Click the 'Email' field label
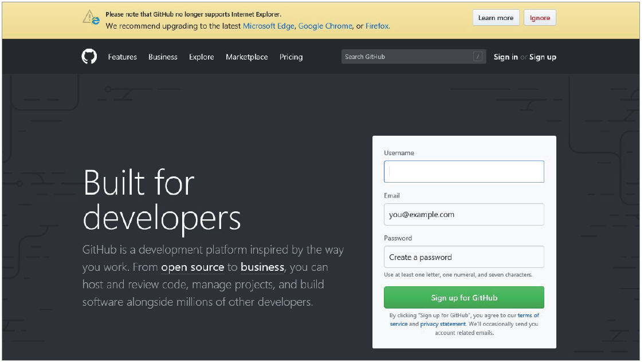 (392, 195)
